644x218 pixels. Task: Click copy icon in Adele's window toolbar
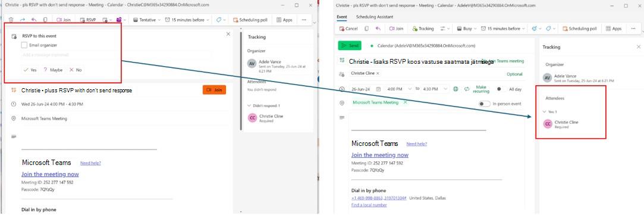[x=366, y=29]
